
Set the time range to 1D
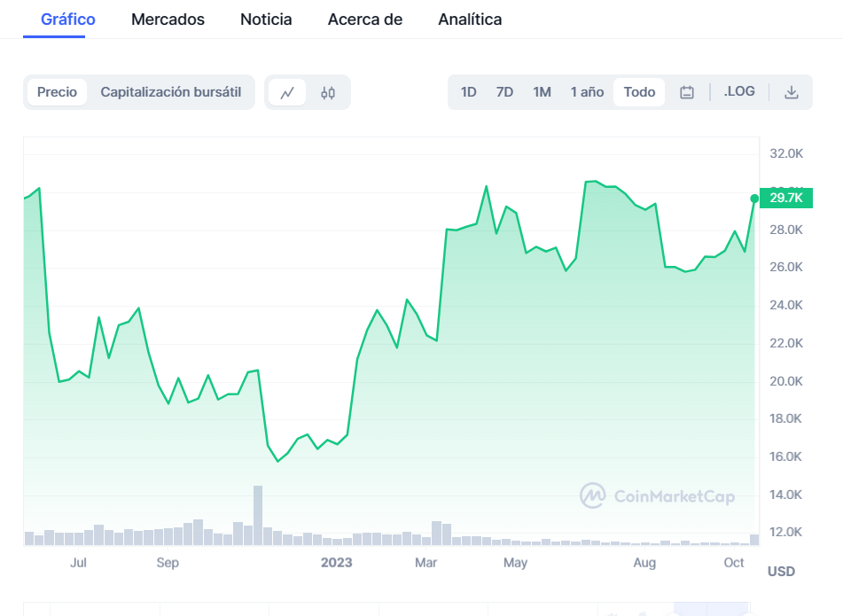click(x=469, y=92)
